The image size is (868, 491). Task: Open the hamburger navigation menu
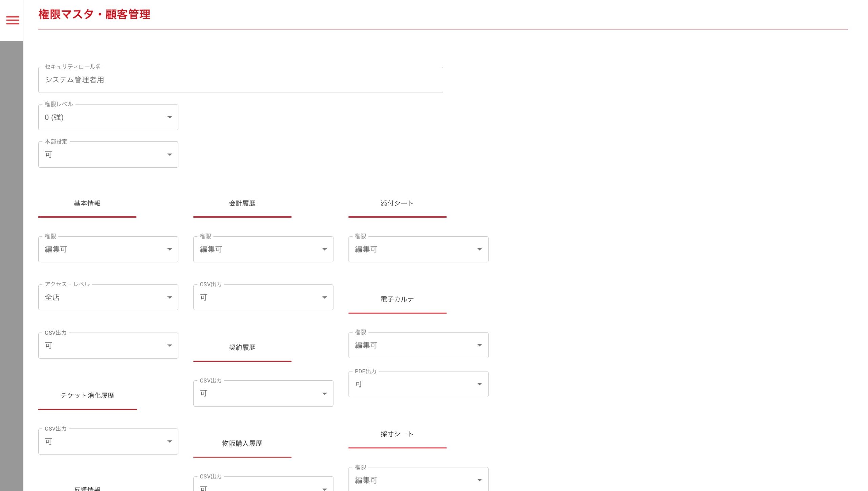tap(13, 20)
